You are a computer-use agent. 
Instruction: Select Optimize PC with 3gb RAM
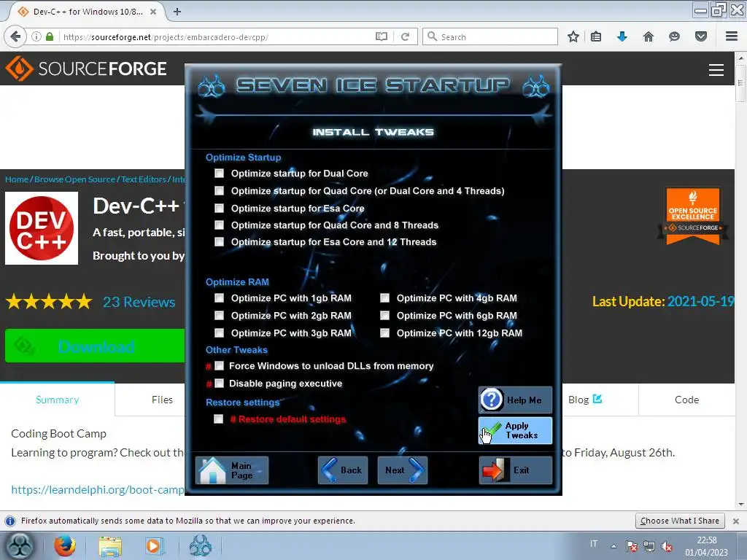click(219, 332)
